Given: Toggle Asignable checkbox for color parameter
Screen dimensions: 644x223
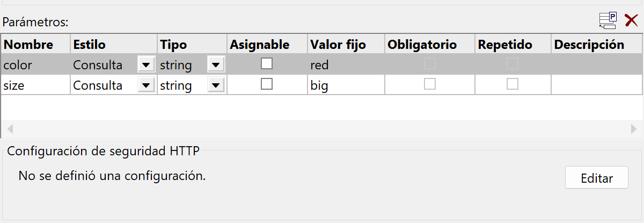Looking at the screenshot, I should click(267, 64).
